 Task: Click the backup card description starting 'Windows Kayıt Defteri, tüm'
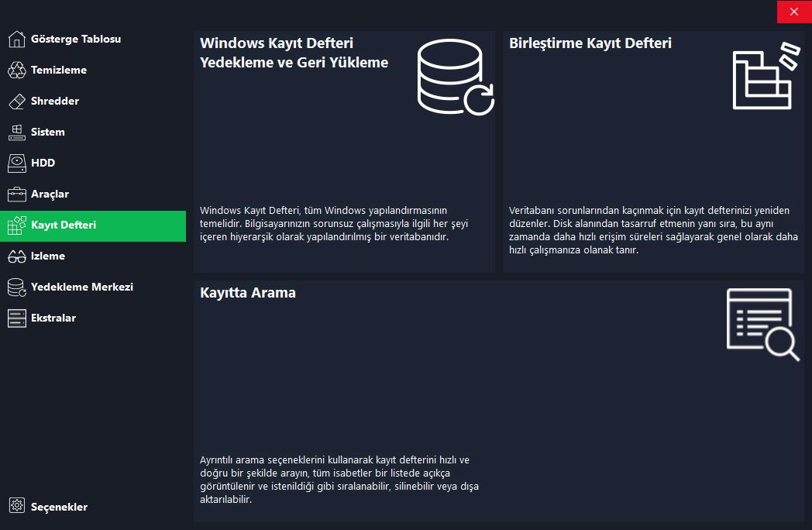[x=334, y=224]
